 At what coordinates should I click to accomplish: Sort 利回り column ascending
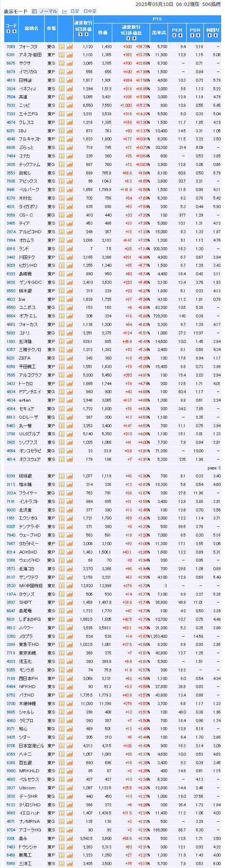tap(210, 35)
